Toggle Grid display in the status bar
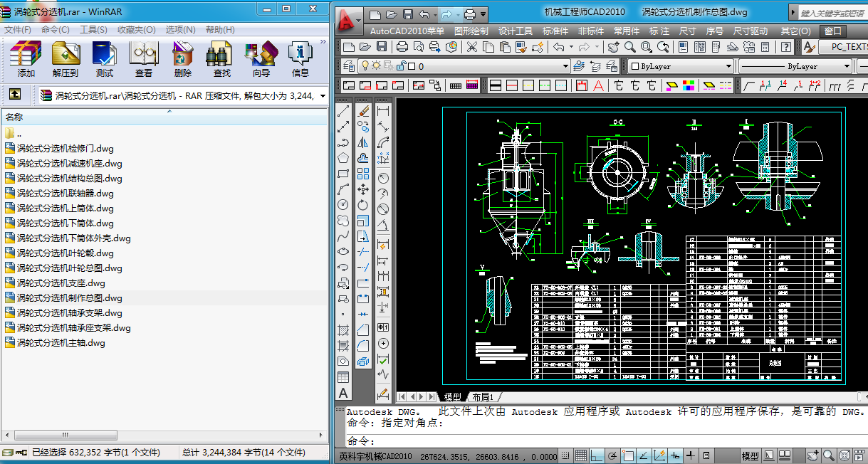 (x=580, y=455)
